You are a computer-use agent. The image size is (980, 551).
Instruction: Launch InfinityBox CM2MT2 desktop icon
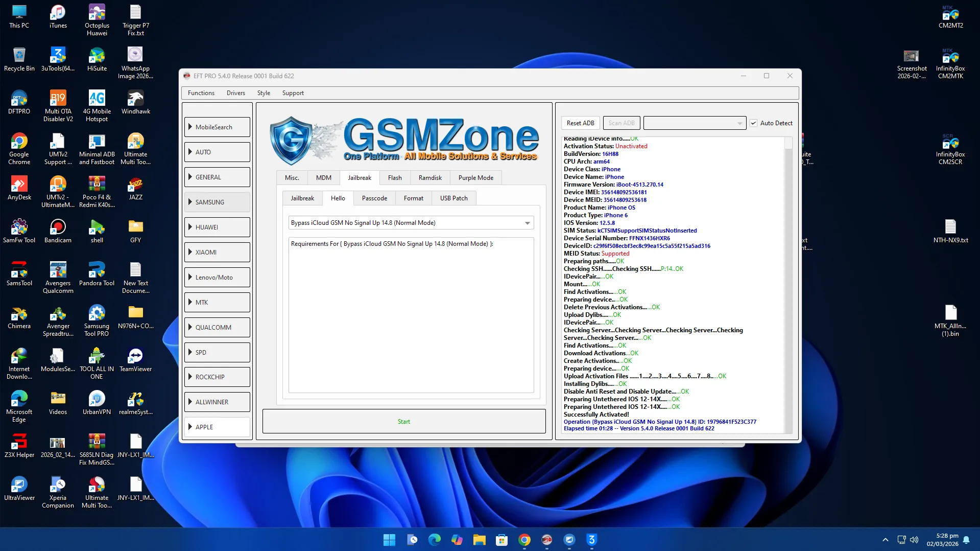(950, 15)
